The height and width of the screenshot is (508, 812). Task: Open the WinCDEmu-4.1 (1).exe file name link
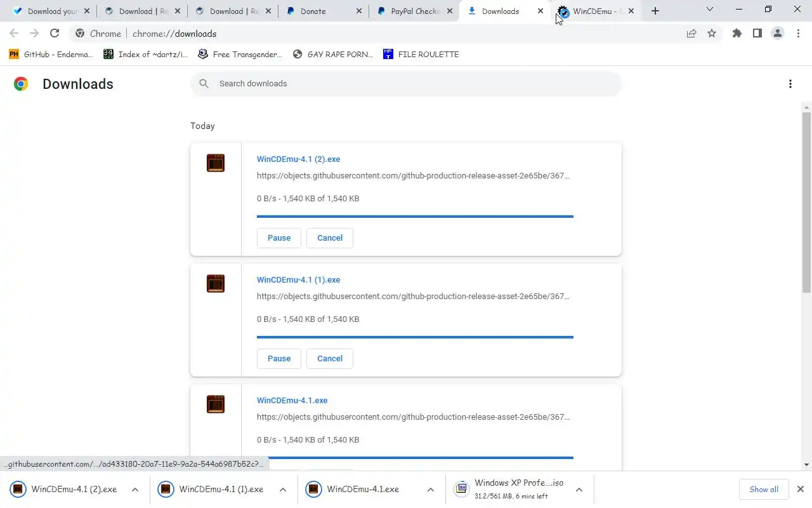point(298,280)
